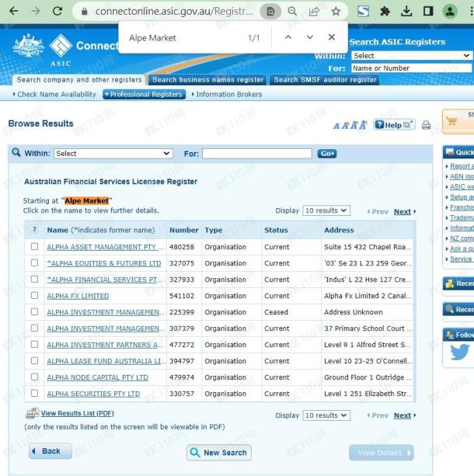Tick checkbox for number 225399 row
The image size is (474, 476).
35,311
